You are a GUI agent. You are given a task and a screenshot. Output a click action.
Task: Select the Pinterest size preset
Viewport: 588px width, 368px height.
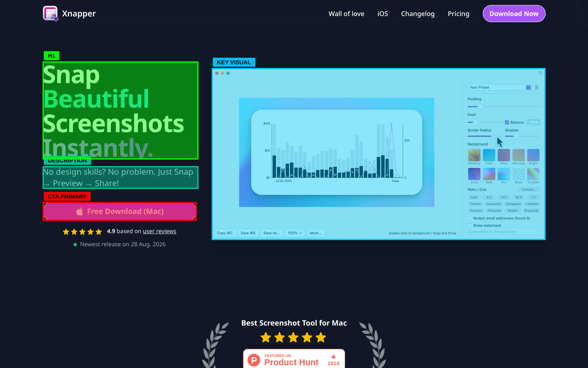click(494, 211)
